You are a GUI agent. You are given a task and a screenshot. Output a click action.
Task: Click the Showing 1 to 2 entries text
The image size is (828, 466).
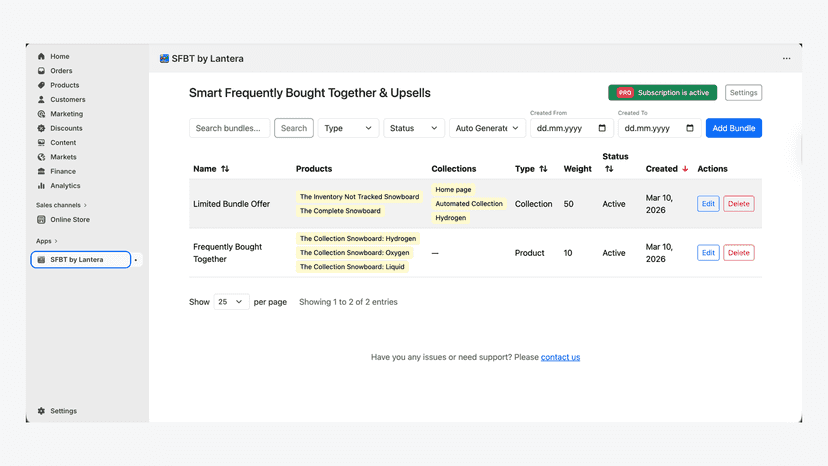[348, 302]
